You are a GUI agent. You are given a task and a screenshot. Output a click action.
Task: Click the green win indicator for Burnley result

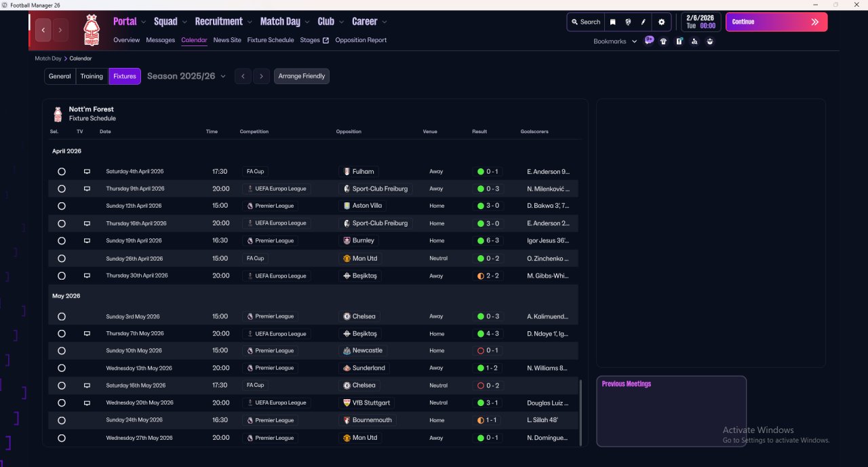481,240
